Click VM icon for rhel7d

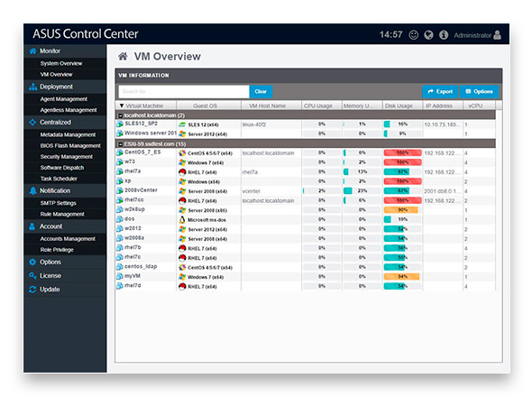click(x=120, y=286)
